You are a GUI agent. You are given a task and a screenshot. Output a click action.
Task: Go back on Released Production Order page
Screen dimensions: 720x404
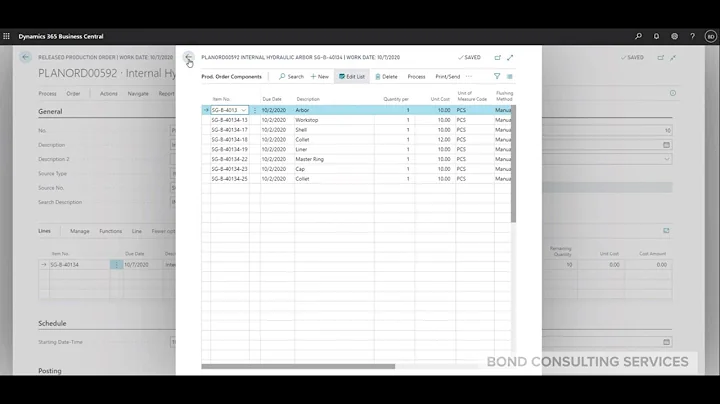tap(25, 57)
